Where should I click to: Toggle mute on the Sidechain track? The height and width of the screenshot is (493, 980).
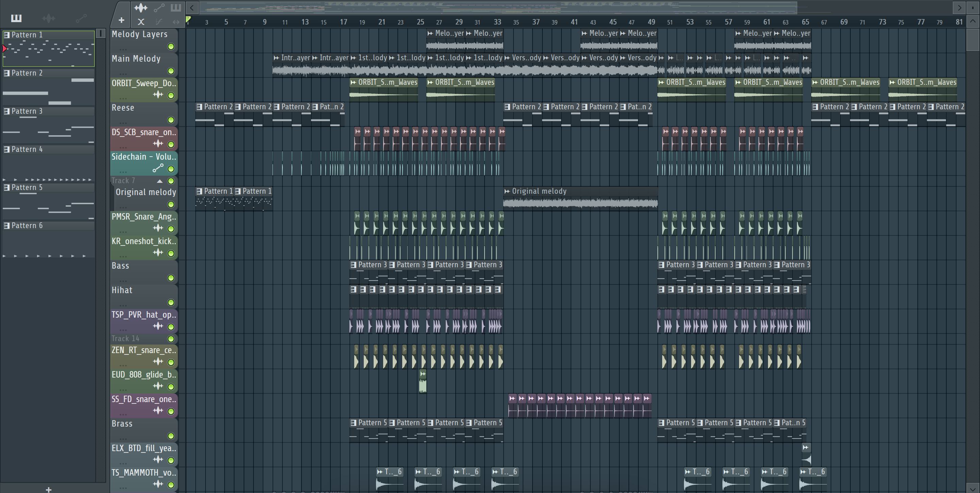(171, 169)
